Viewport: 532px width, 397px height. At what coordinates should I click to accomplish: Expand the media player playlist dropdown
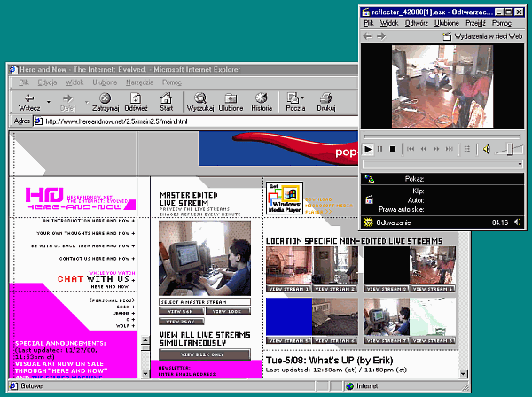click(520, 165)
